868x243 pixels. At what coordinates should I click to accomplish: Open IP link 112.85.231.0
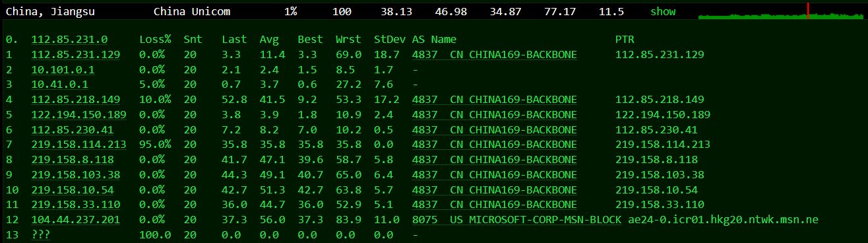69,40
